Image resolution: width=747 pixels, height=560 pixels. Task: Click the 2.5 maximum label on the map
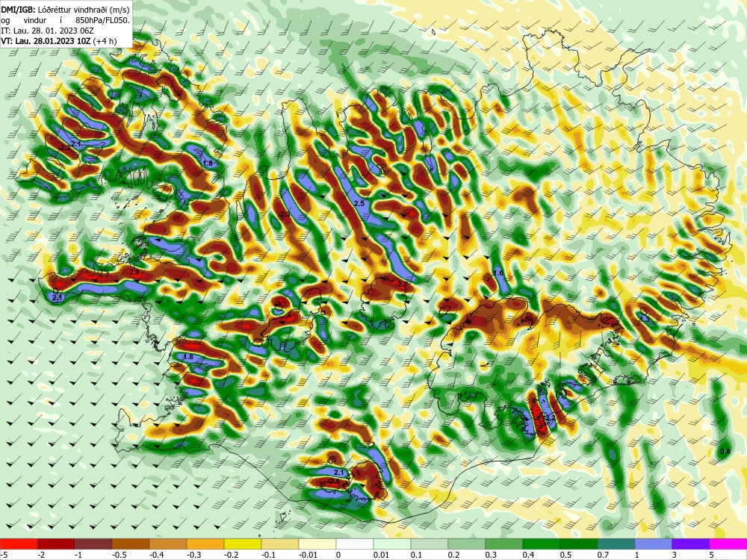360,203
